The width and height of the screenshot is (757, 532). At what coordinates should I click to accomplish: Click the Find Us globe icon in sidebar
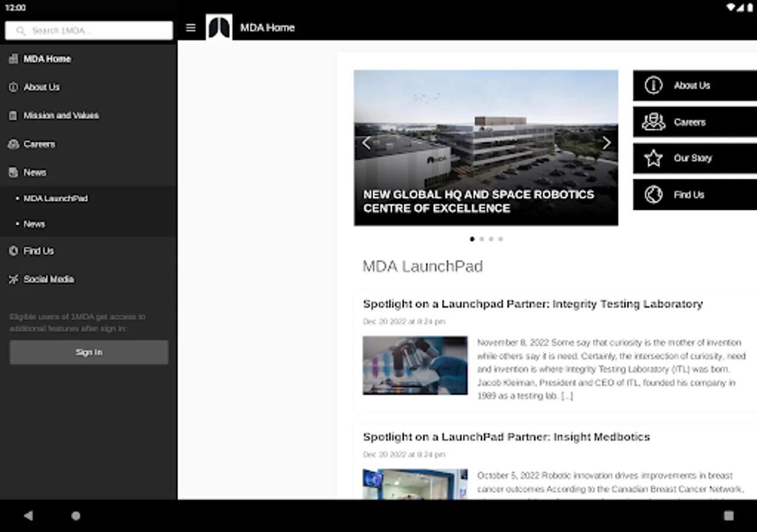click(13, 251)
